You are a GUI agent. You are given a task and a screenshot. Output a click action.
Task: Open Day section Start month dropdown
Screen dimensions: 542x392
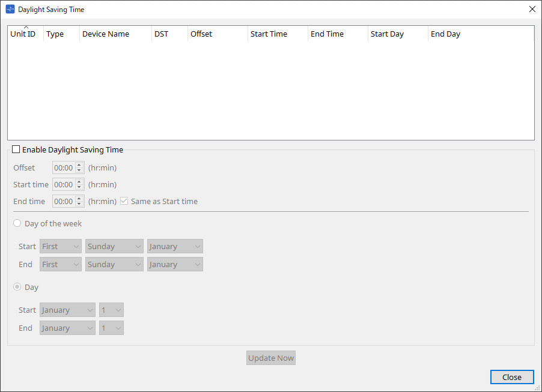(67, 310)
